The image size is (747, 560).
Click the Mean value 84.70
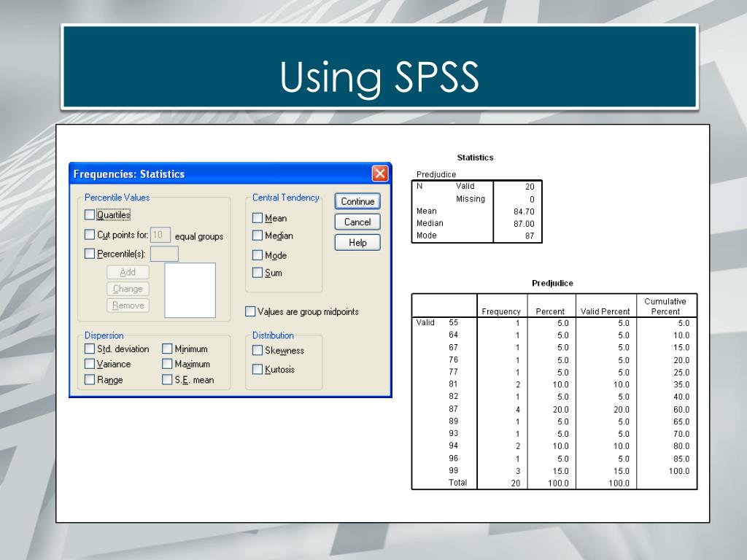[x=524, y=211]
